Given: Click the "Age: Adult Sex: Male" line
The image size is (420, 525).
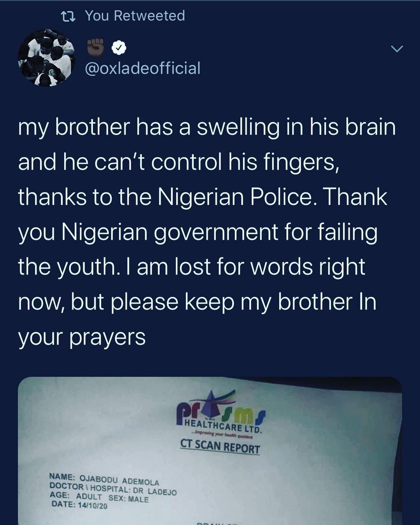Looking at the screenshot, I should click(x=99, y=497).
